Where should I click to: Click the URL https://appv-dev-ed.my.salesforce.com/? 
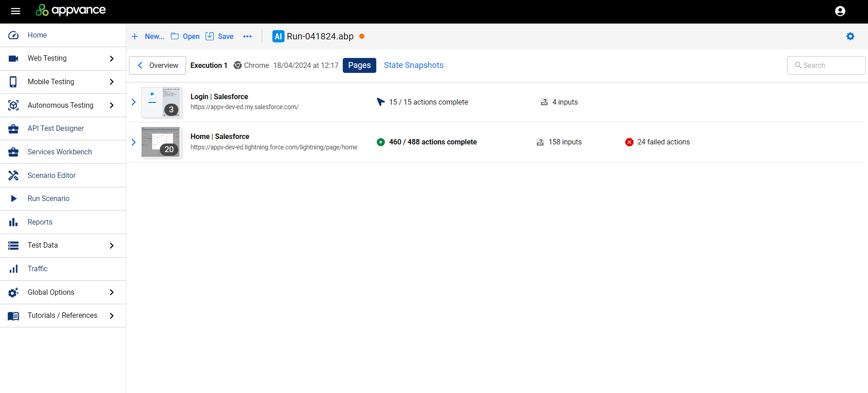tap(245, 107)
